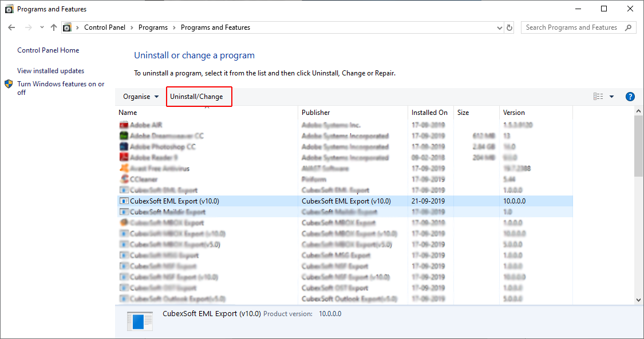Click the forward navigation arrow

[29, 27]
